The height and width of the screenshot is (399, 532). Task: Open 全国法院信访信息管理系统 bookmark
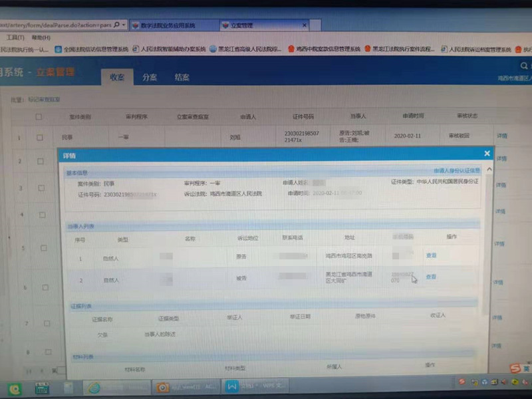pyautogui.click(x=92, y=49)
